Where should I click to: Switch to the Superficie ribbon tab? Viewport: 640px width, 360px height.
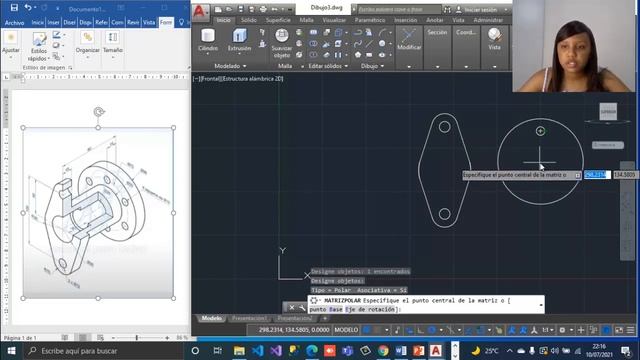278,20
